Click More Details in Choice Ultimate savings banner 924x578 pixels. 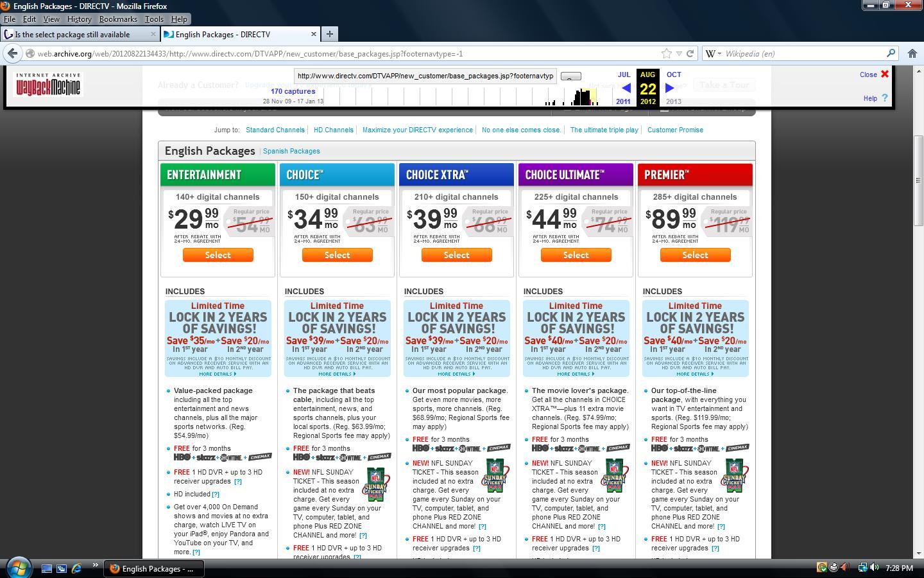(x=576, y=374)
